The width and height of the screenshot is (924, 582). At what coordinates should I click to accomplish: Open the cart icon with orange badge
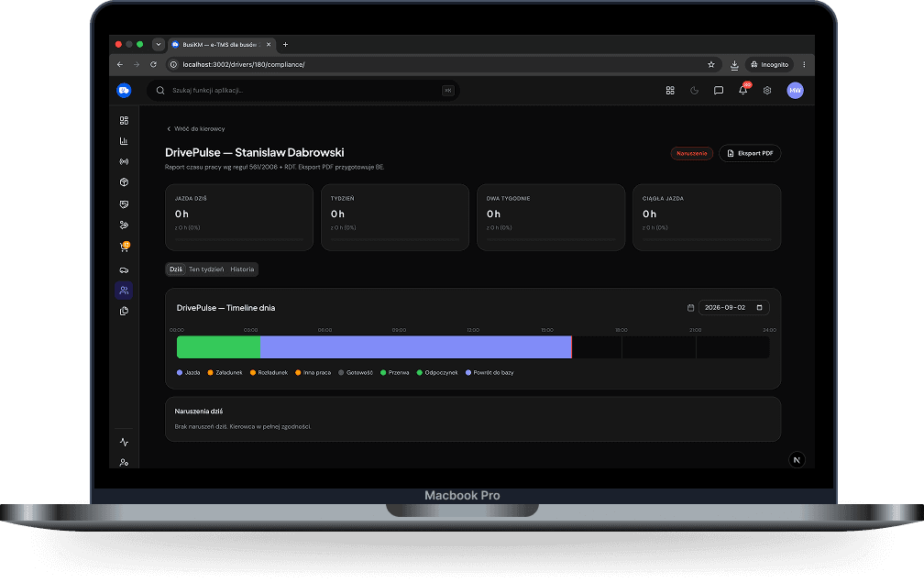coord(124,247)
